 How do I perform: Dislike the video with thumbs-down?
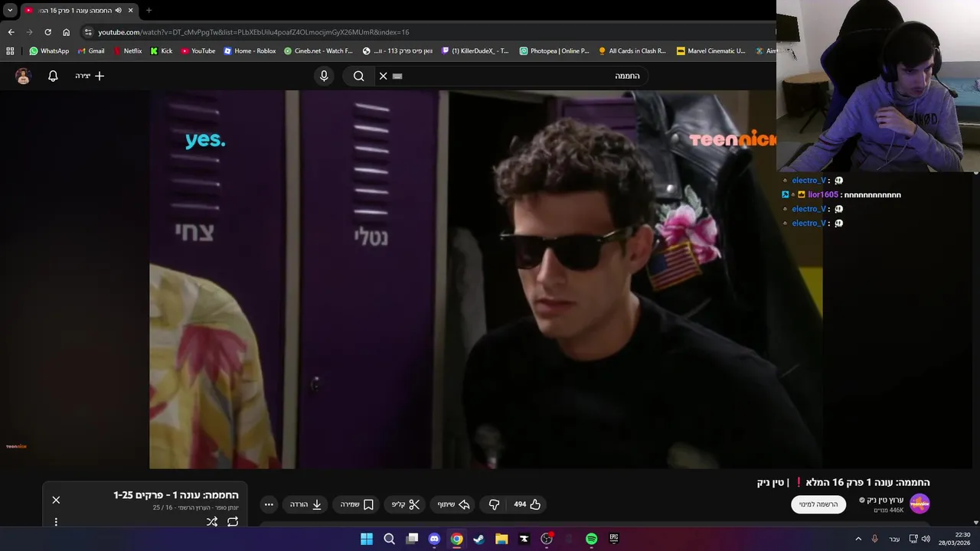(x=494, y=504)
